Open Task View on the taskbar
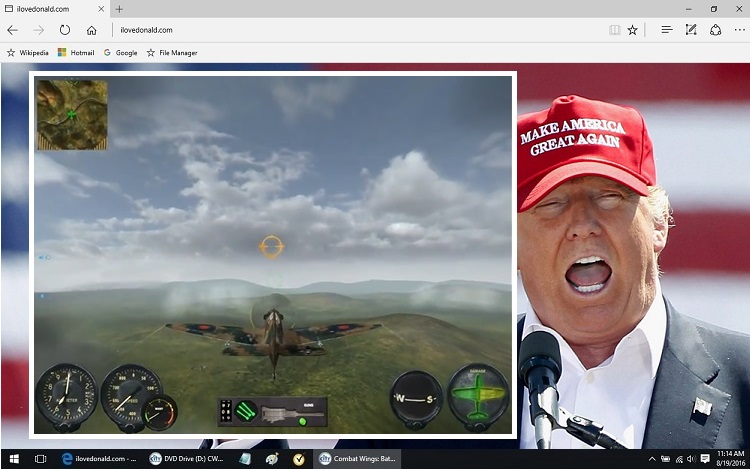750x470 pixels. coord(41,459)
